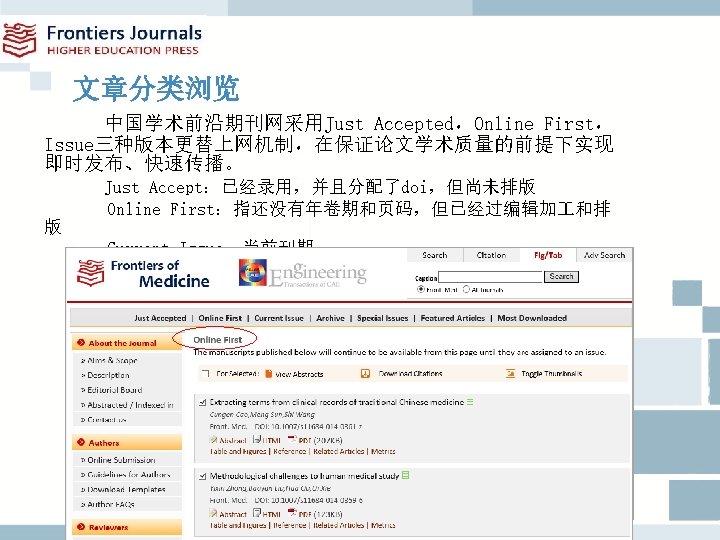
Task: Click the View Abstracts orange document icon
Action: [269, 374]
